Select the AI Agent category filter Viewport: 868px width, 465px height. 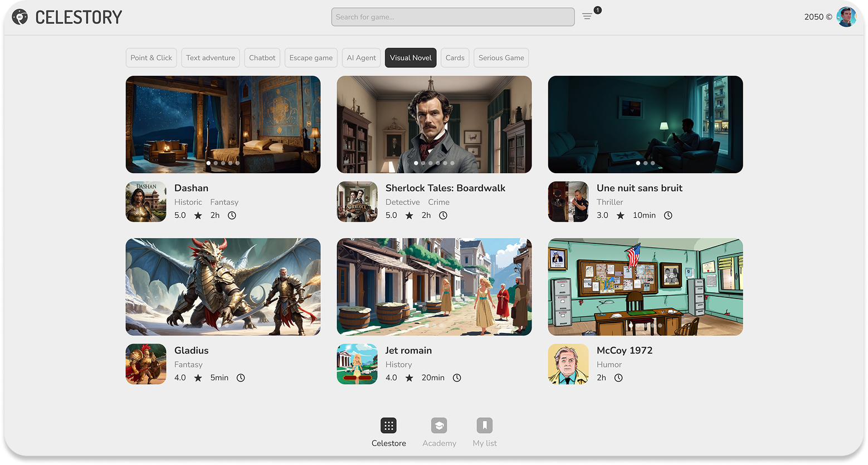click(362, 58)
